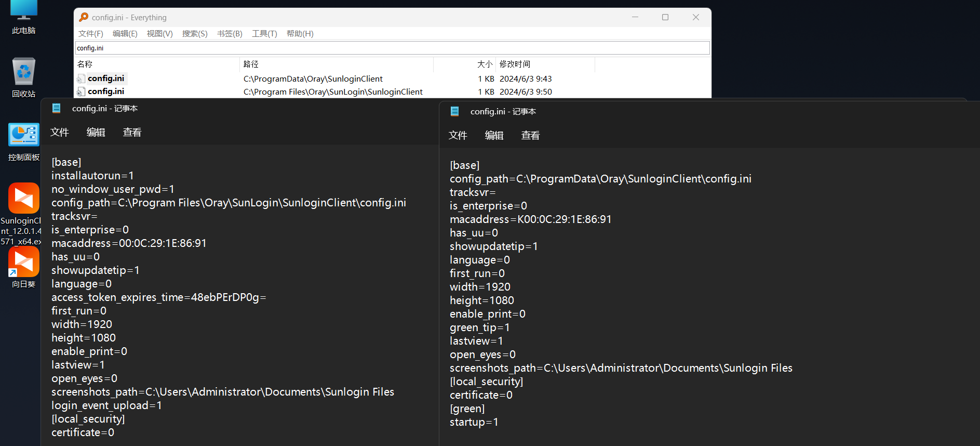This screenshot has width=980, height=446.
Task: Open 查看 menu in the left Notepad window
Action: point(132,133)
